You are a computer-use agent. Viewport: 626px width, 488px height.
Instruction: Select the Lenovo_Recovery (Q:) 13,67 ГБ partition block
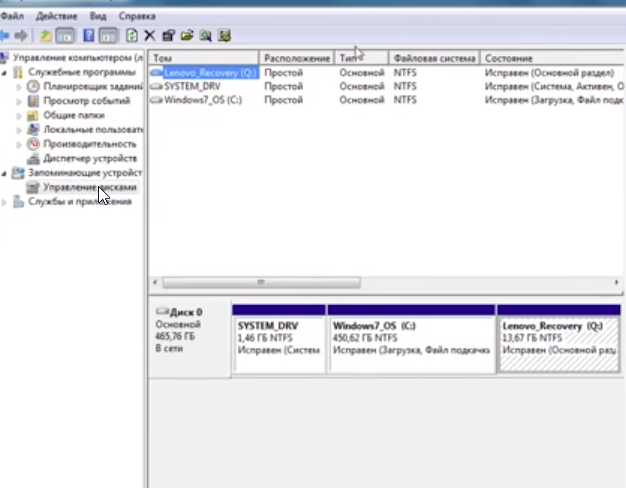[x=559, y=339]
